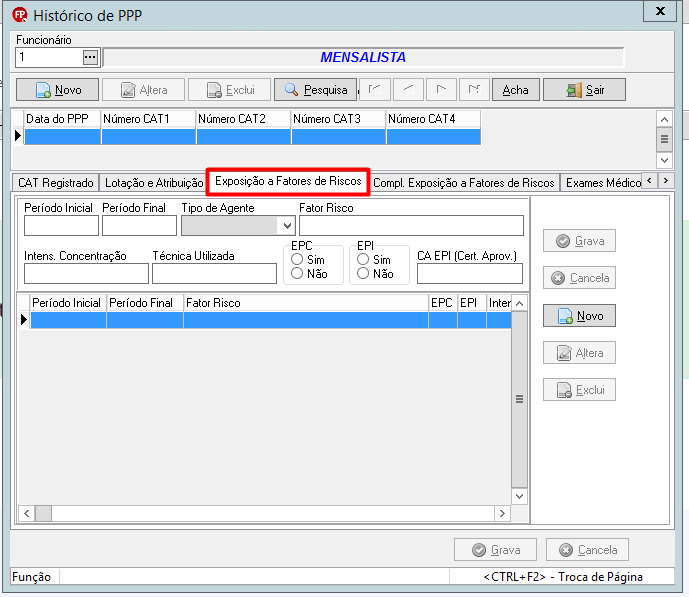
Task: Click the top toolbar Novo button
Action: click(58, 90)
